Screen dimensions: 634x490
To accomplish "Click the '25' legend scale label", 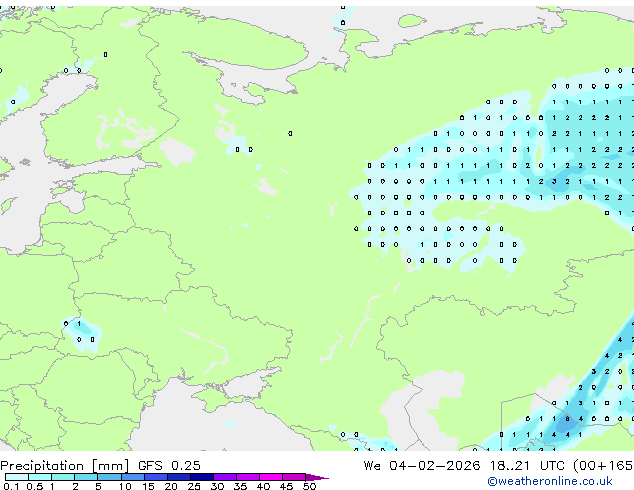I will 194,486.
